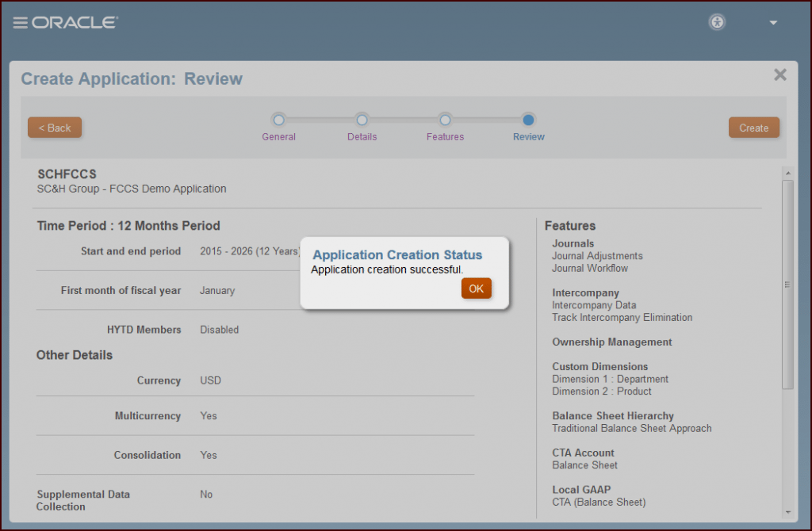This screenshot has height=531, width=812.
Task: Click the Supplemental Data Collection No value
Action: coord(206,495)
